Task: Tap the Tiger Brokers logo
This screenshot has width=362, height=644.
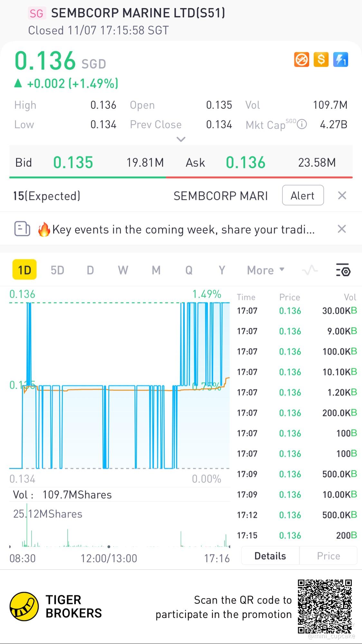Action: click(24, 606)
